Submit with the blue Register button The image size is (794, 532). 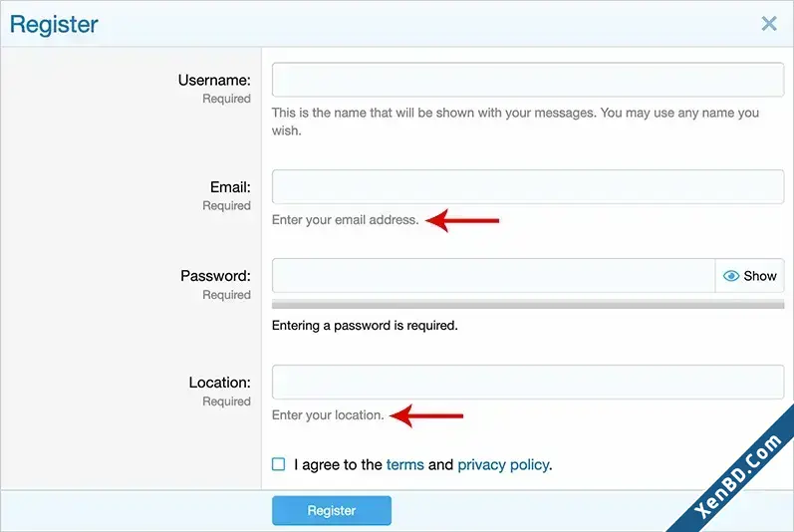tap(331, 510)
